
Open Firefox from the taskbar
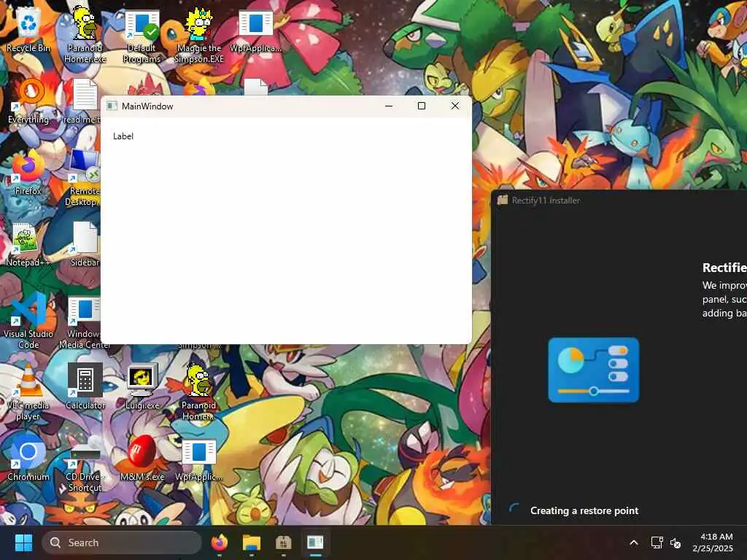click(x=219, y=542)
